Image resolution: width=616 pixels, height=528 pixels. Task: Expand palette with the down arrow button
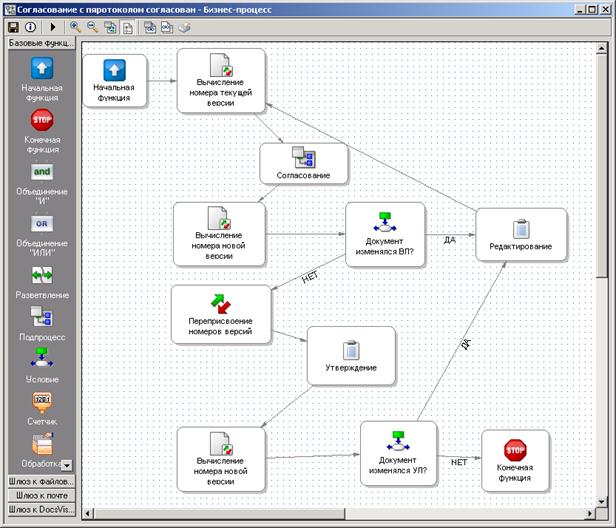click(x=67, y=465)
